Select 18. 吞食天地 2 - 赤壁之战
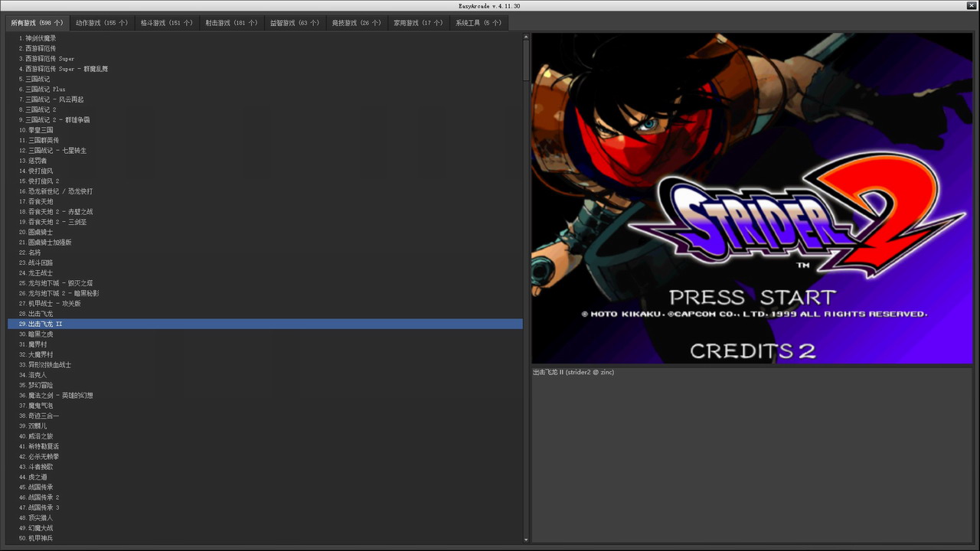This screenshot has height=551, width=980. 265,211
